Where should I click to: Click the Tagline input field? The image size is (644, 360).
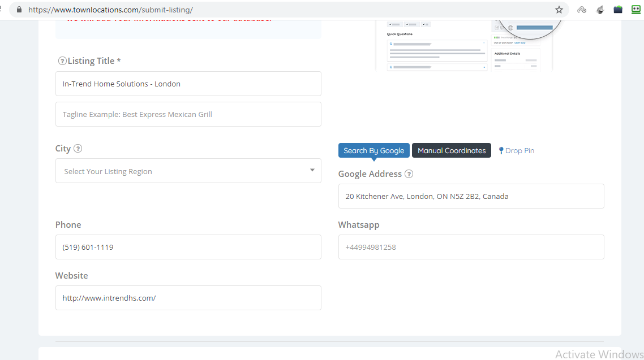(188, 114)
